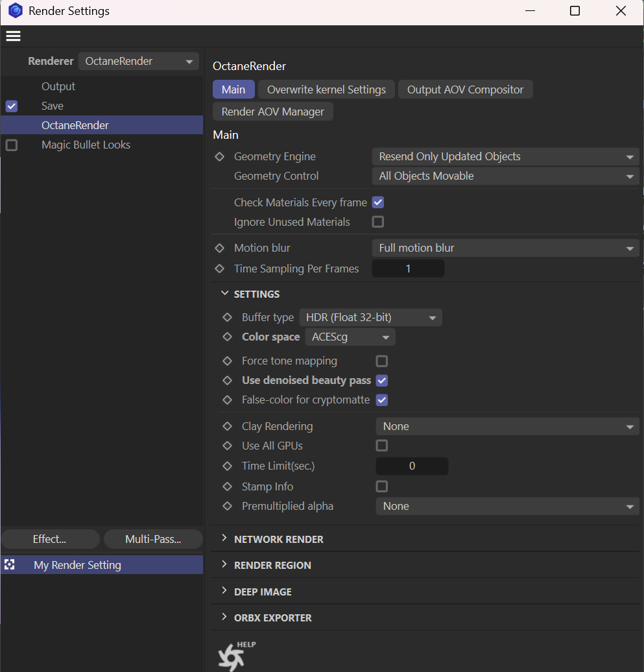The image size is (644, 672).
Task: Click keyframe diamond next to Geometry Engine
Action: (x=219, y=157)
